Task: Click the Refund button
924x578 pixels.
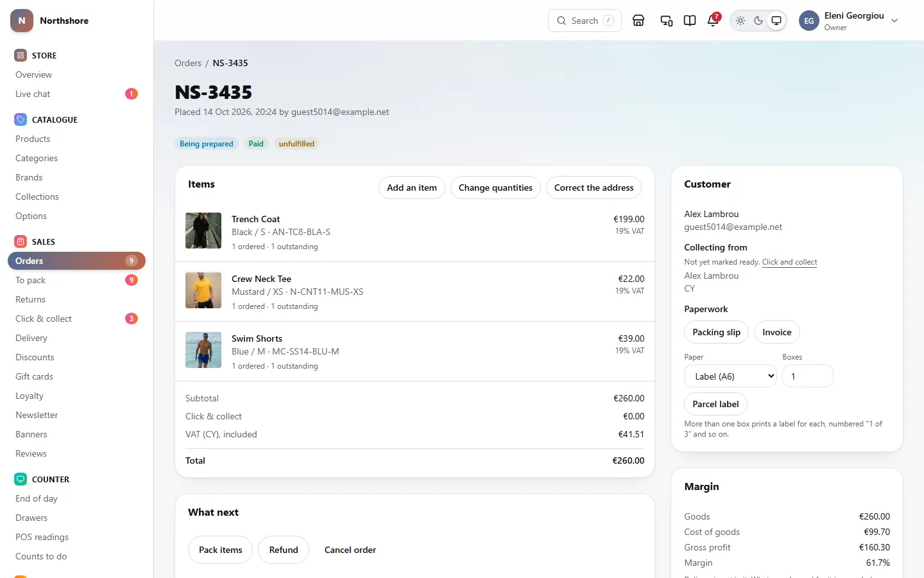Action: tap(284, 550)
